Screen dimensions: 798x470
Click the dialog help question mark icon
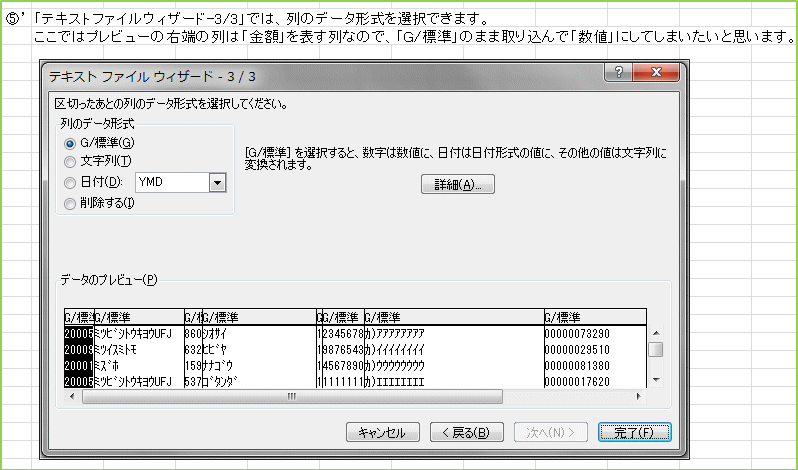(618, 72)
